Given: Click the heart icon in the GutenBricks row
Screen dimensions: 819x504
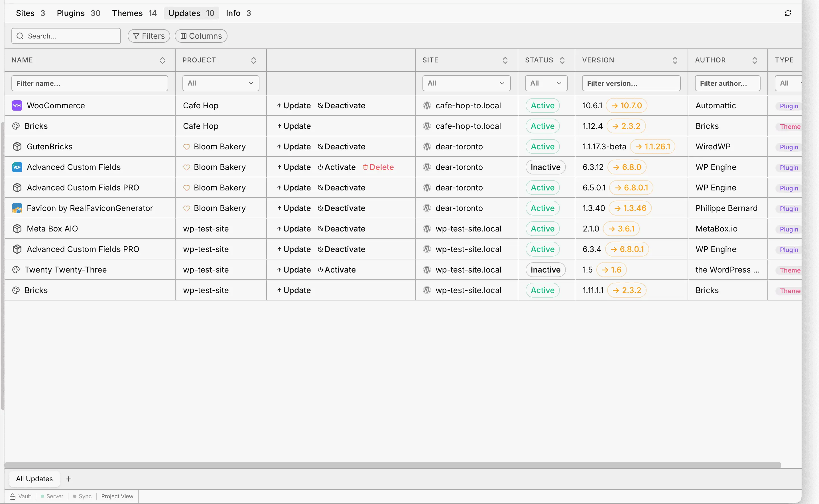Looking at the screenshot, I should pyautogui.click(x=187, y=147).
